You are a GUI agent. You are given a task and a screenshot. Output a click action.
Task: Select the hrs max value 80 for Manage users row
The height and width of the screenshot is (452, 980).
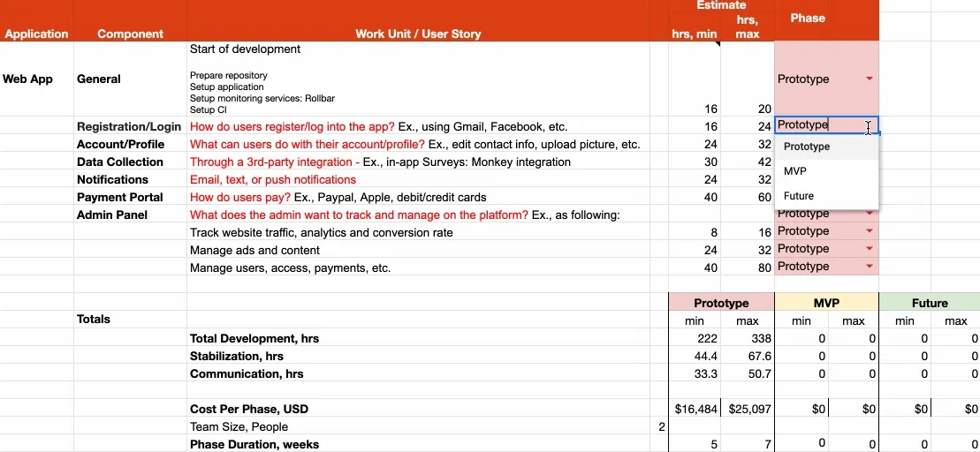(x=748, y=267)
